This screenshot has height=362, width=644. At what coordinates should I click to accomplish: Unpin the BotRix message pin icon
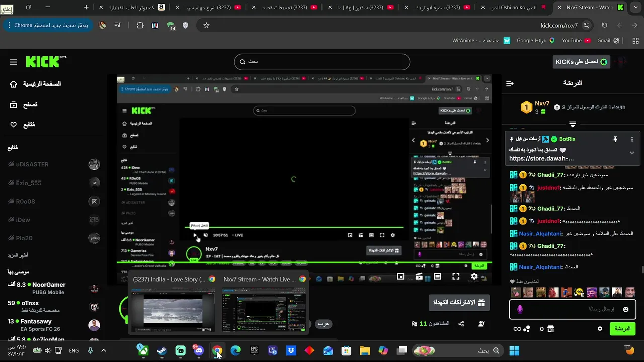coord(615,139)
